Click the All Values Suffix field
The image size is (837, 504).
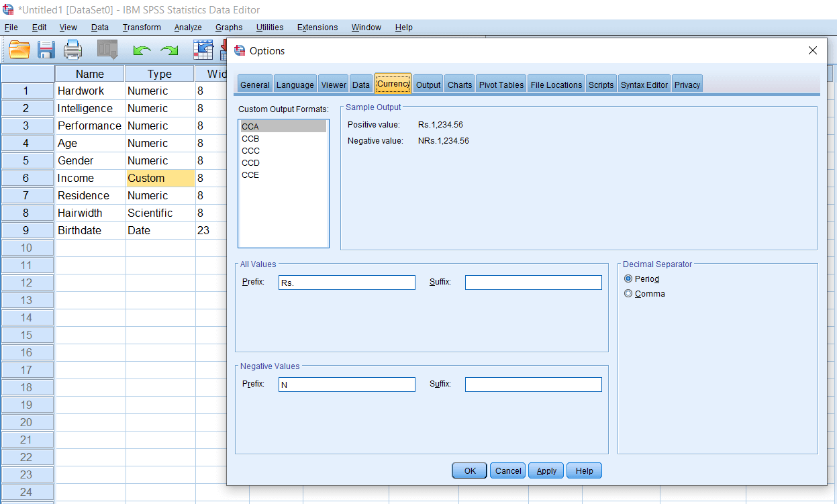point(533,283)
